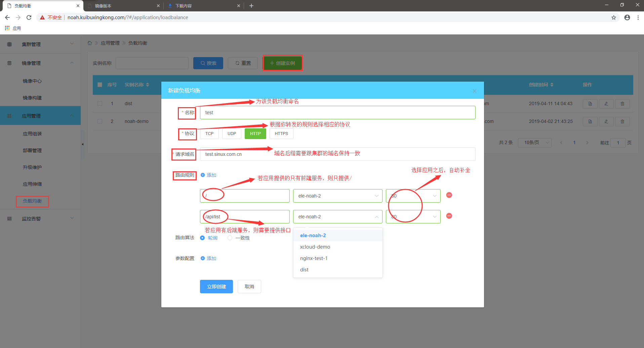
Task: Click the home icon in the breadcrumb
Action: pyautogui.click(x=90, y=43)
